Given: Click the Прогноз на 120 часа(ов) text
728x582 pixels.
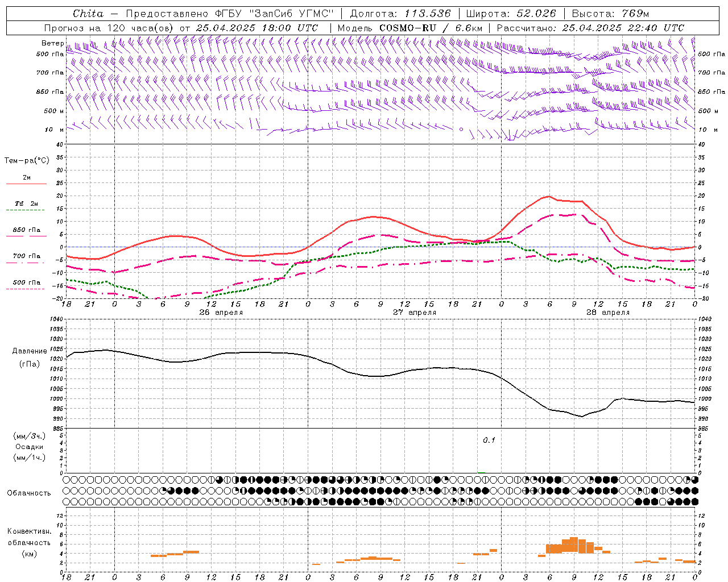Looking at the screenshot, I should 109,28.
